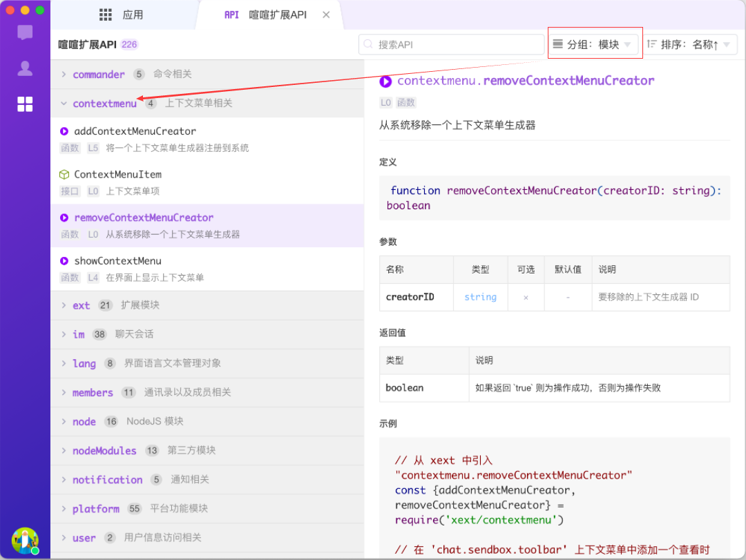The width and height of the screenshot is (746, 560).
Task: Click the 搜索API search field
Action: click(x=452, y=45)
